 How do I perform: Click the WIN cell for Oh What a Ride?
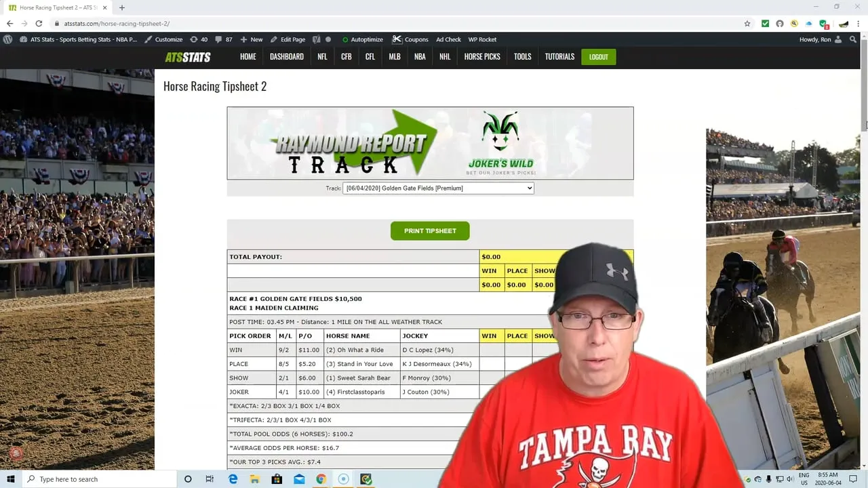pos(492,350)
